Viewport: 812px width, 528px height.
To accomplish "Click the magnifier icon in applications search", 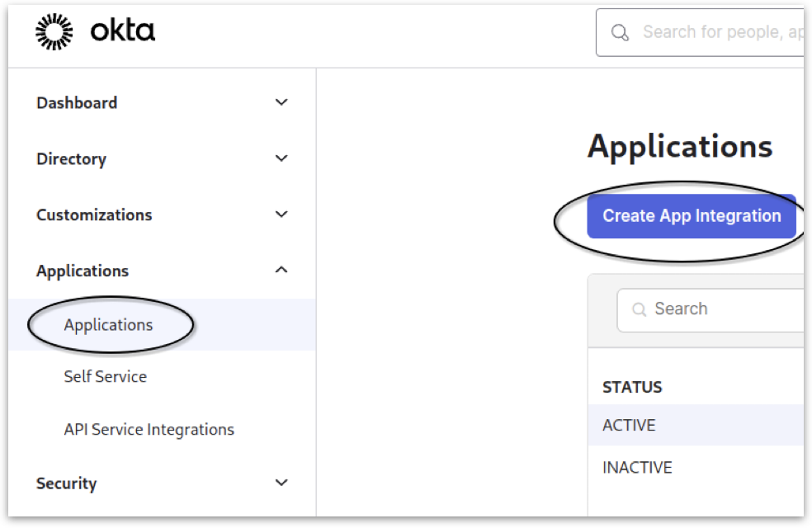I will tap(639, 309).
